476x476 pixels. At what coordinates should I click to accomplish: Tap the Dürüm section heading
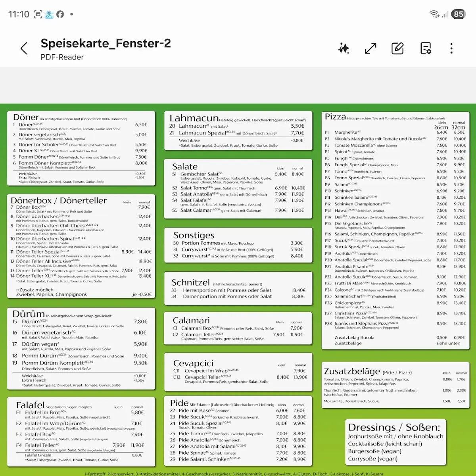[x=28, y=314]
